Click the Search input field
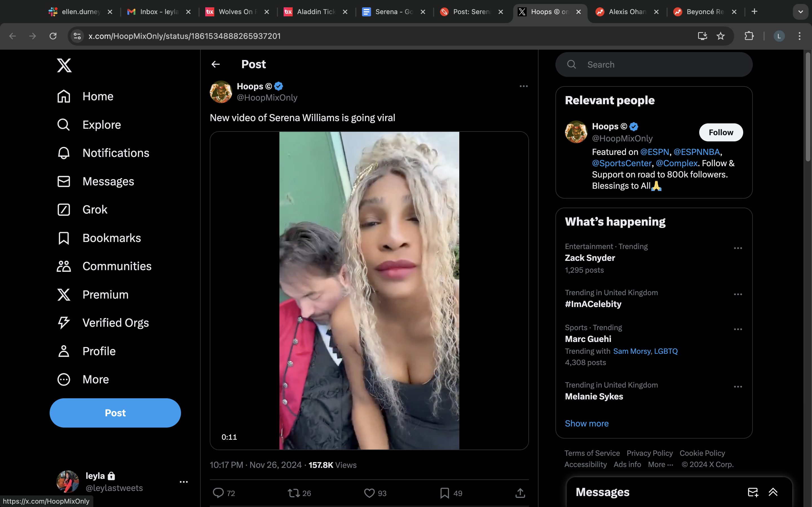Screen dimensions: 812x507 point(654,65)
